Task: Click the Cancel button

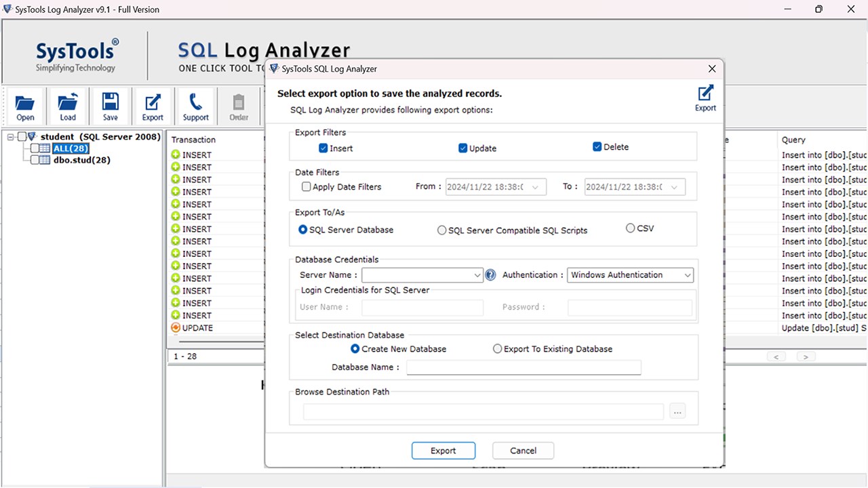Action: click(x=523, y=451)
